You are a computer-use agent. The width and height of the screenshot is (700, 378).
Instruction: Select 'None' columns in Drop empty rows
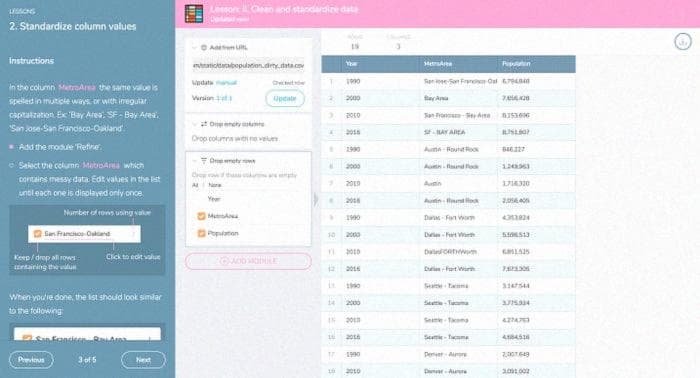215,185
